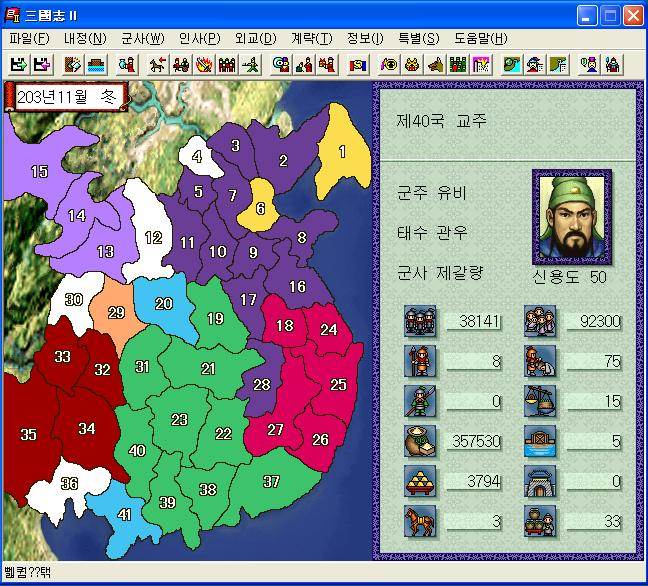This screenshot has width=648, height=586.
Task: Click the advisor with speech bubble icon
Action: point(589,64)
